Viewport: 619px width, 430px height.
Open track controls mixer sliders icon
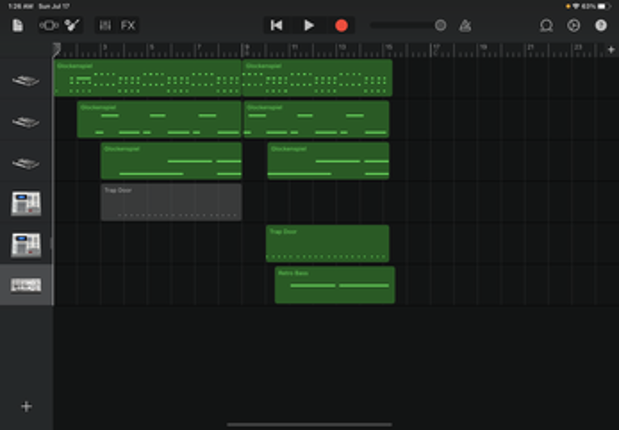pos(105,26)
